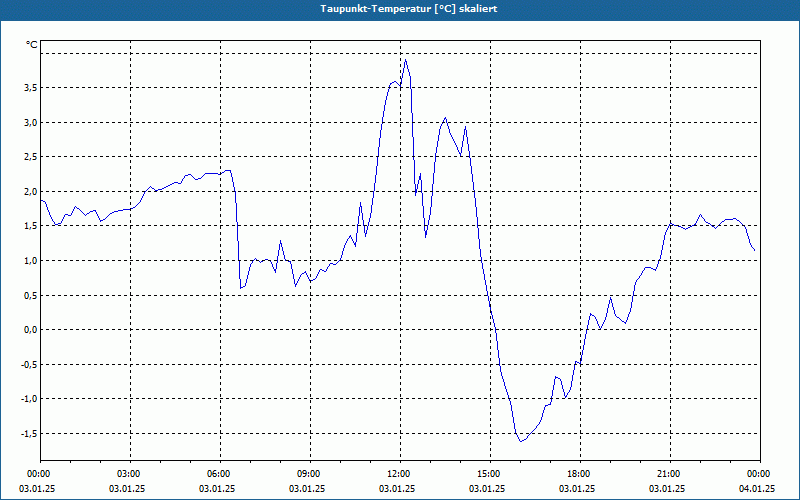Click the 2,0 y-axis value
This screenshot has height=500, width=800.
point(31,192)
